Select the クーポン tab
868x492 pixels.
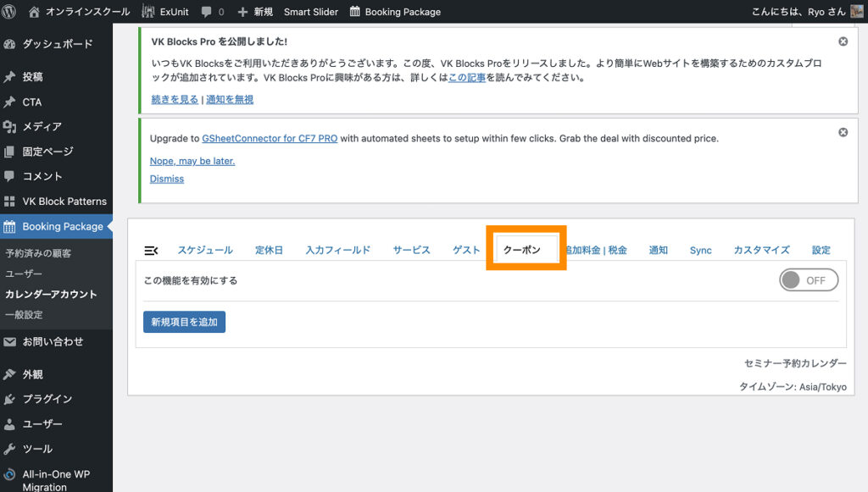pos(522,250)
